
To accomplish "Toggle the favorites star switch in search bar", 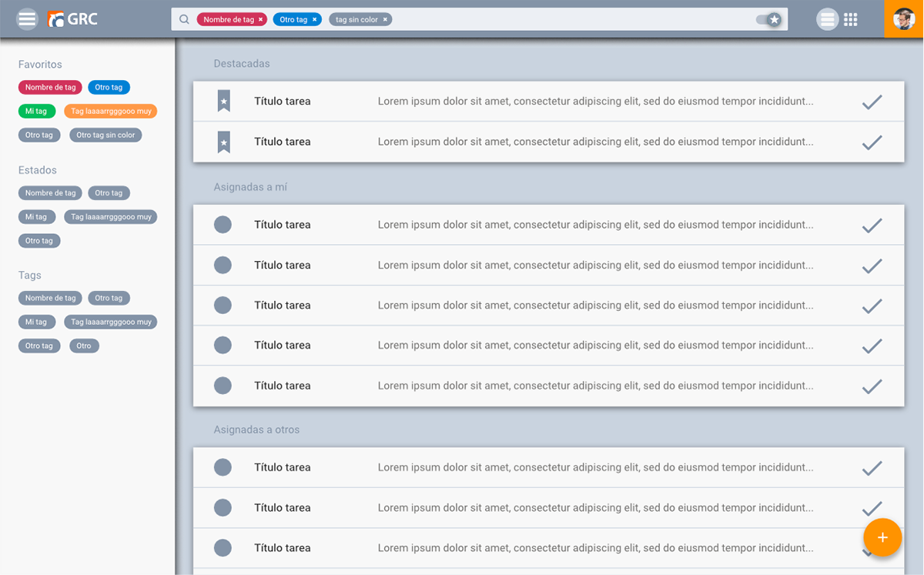I will (x=769, y=19).
